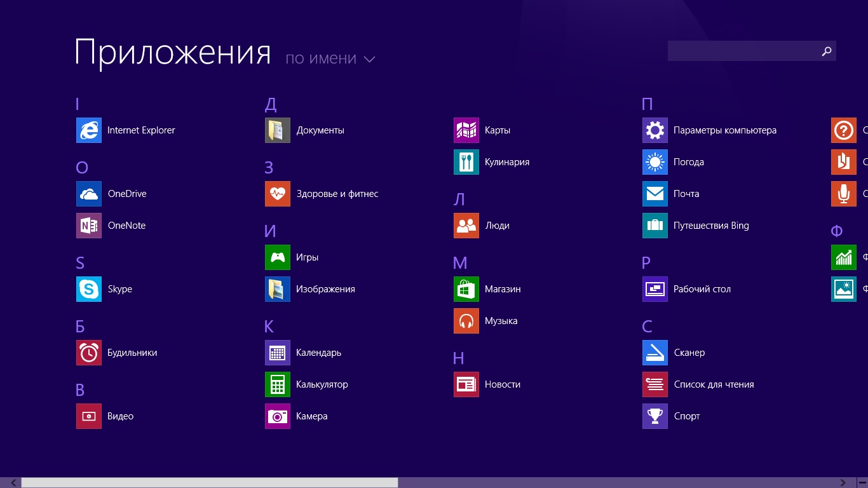
Task: Open Internet Explorer app
Action: pos(126,130)
